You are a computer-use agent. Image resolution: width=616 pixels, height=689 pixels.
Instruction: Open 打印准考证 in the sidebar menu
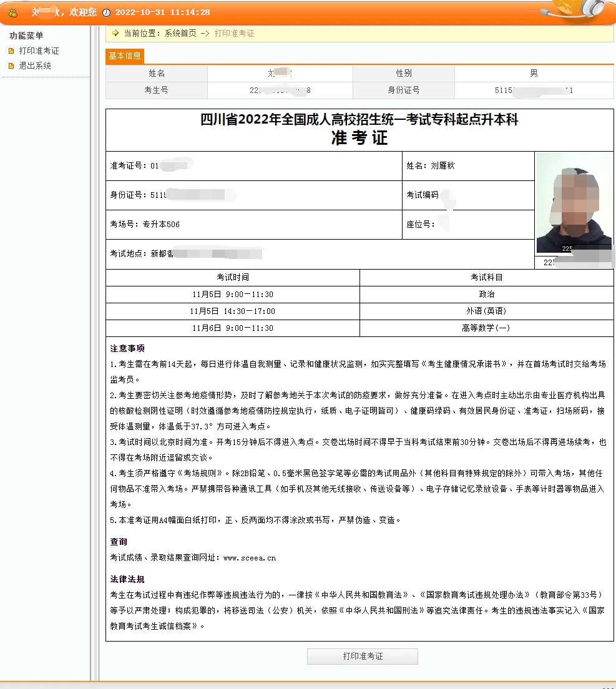[39, 51]
